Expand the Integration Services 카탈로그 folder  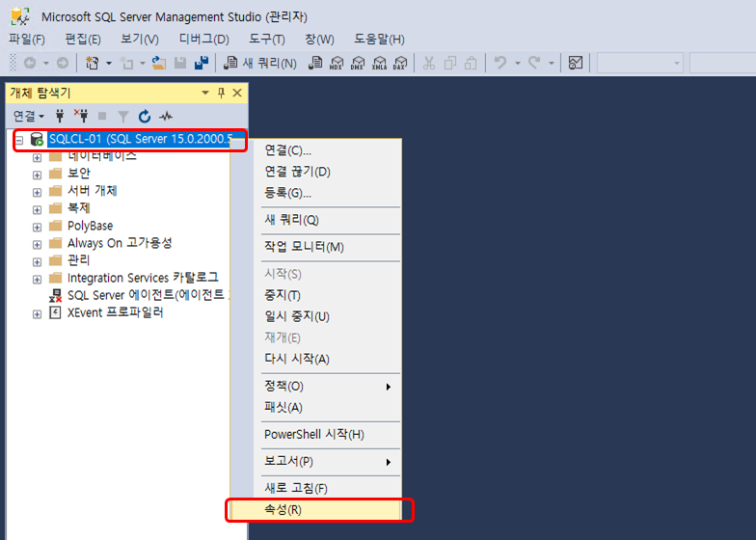37,280
